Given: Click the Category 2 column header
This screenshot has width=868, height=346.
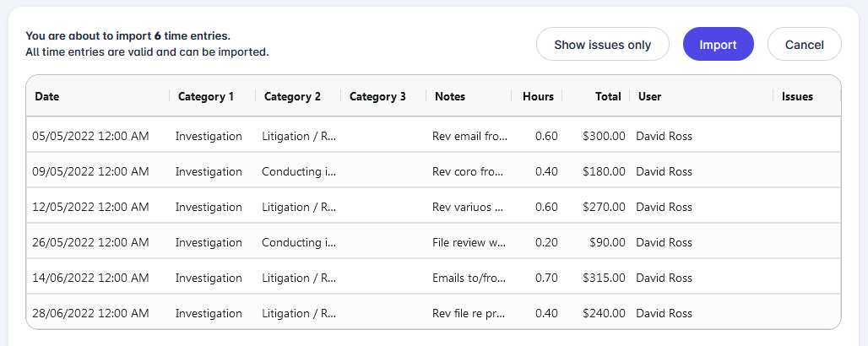Looking at the screenshot, I should tap(292, 96).
